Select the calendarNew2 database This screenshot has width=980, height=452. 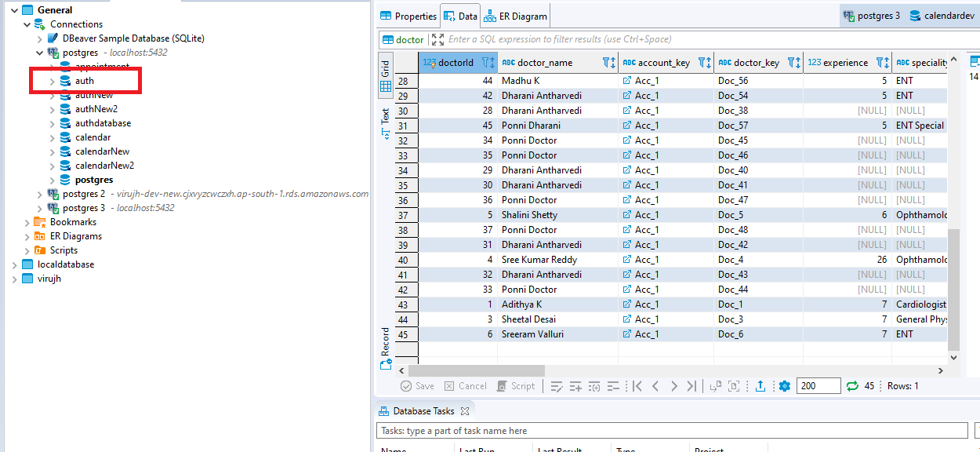(104, 166)
